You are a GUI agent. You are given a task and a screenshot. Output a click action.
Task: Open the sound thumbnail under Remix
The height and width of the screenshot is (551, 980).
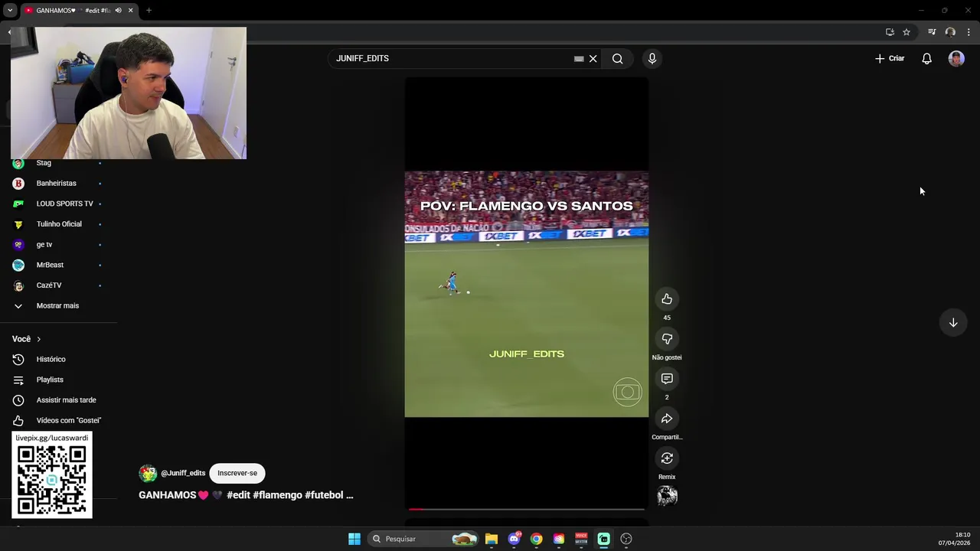pos(667,496)
